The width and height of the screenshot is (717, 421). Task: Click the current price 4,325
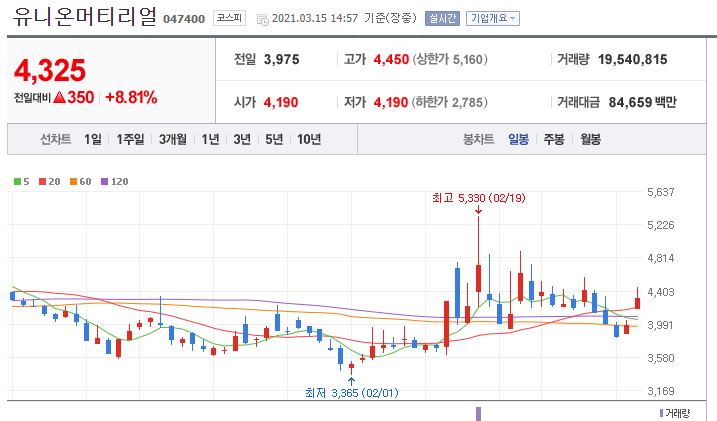pyautogui.click(x=50, y=70)
